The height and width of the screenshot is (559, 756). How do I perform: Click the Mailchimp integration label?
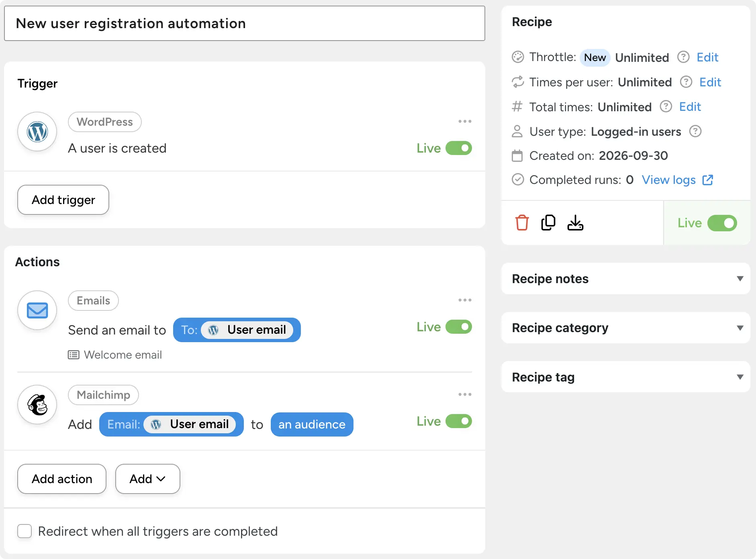(x=104, y=395)
